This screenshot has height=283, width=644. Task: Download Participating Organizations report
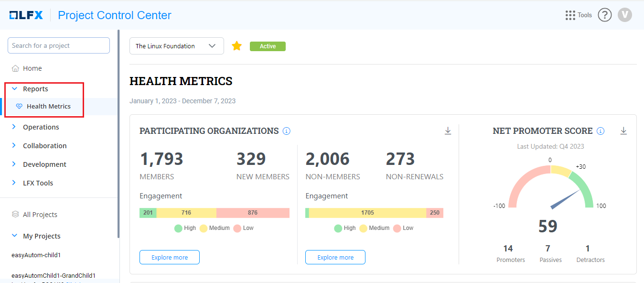point(448,131)
